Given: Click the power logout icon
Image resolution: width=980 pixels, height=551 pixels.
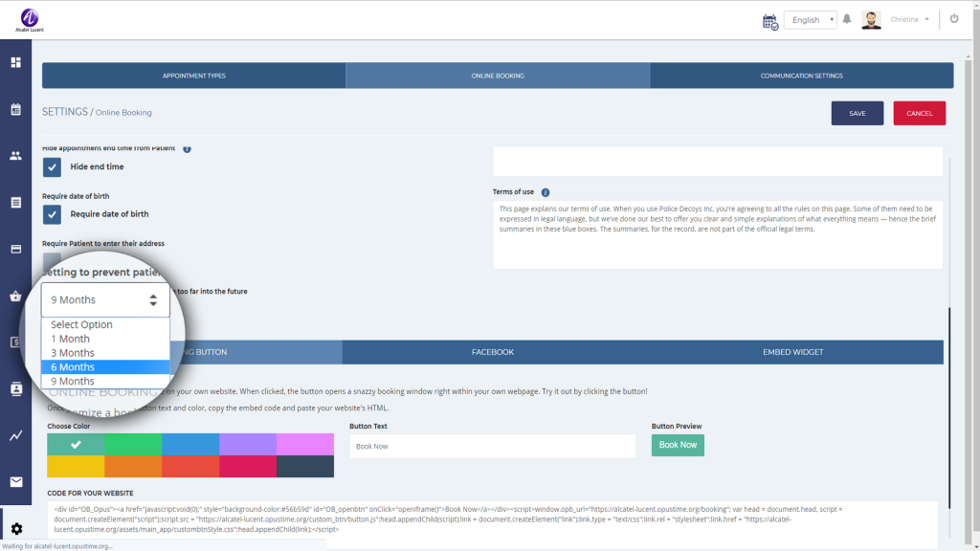Looking at the screenshot, I should (954, 19).
